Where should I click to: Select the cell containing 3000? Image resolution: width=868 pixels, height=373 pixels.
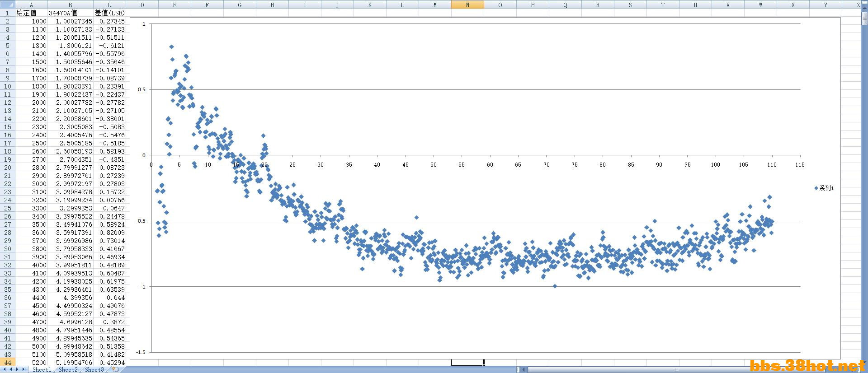(x=31, y=183)
